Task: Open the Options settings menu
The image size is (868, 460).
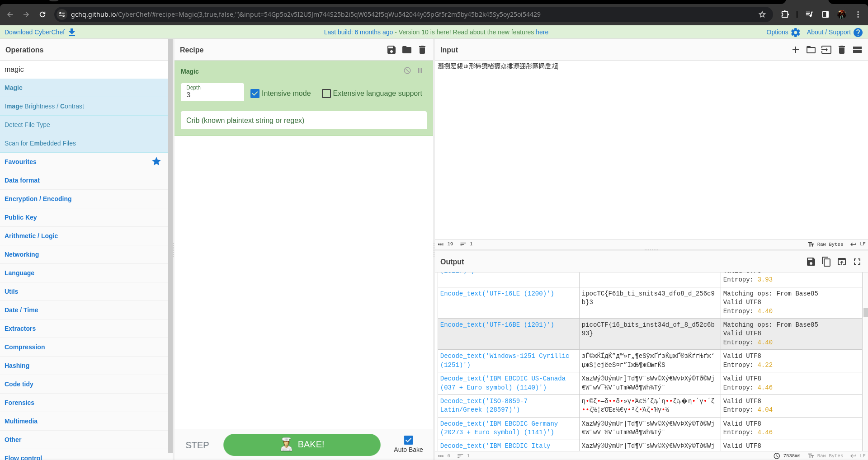Action: pos(783,32)
